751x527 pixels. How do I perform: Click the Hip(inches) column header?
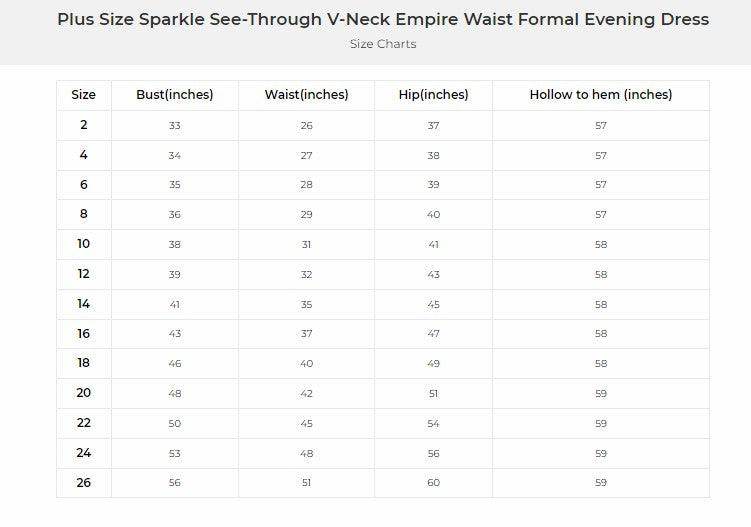tap(433, 95)
